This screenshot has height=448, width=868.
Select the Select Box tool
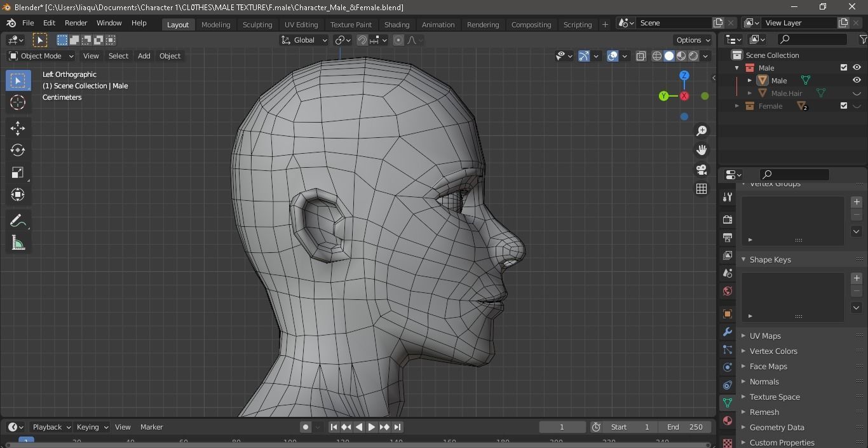click(x=18, y=81)
